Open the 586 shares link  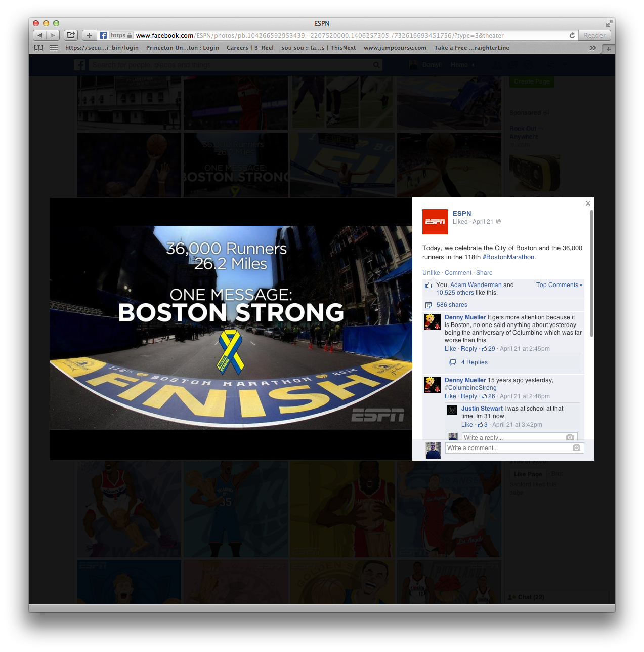[x=452, y=305]
